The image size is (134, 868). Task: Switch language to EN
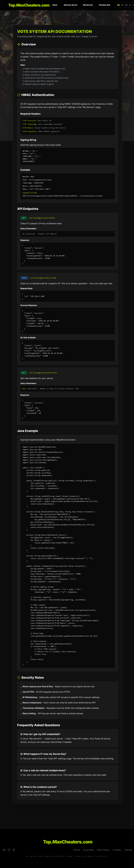(118, 5)
